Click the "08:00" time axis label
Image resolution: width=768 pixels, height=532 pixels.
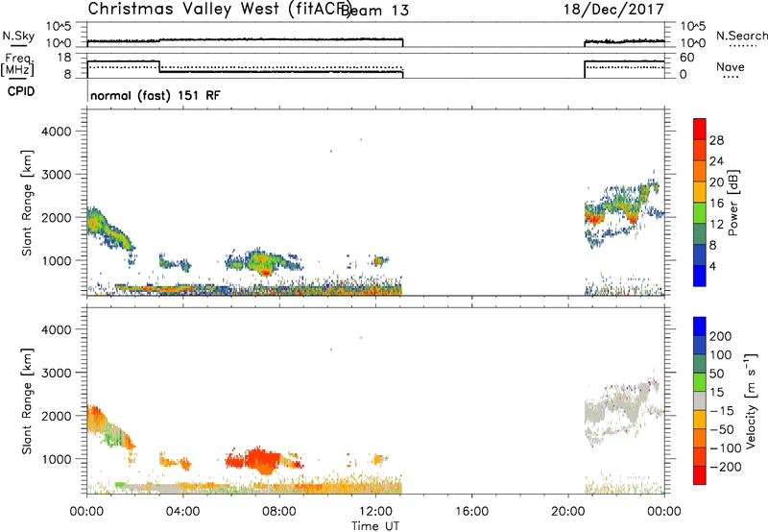(x=279, y=512)
